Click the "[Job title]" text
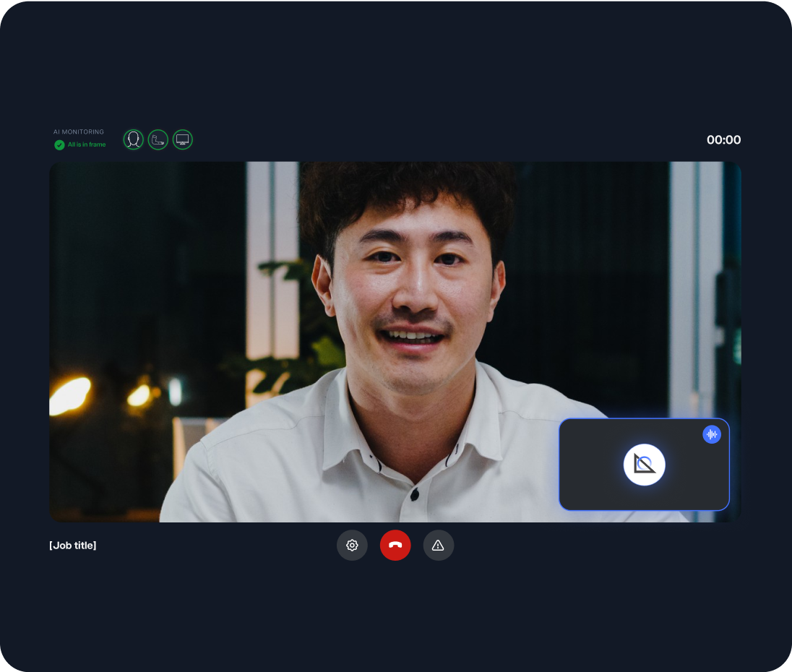Viewport: 792px width, 672px height. pyautogui.click(x=73, y=546)
